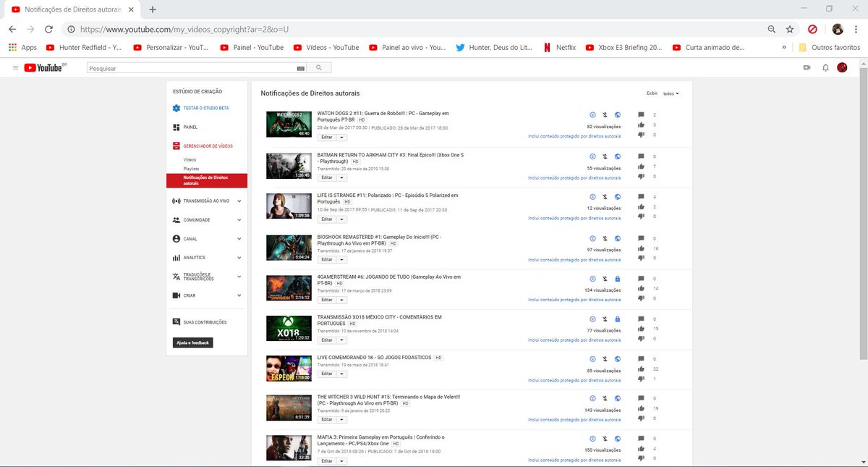Click the public globe icon on Watch Dogs 2 row
Image resolution: width=868 pixels, height=467 pixels.
617,115
